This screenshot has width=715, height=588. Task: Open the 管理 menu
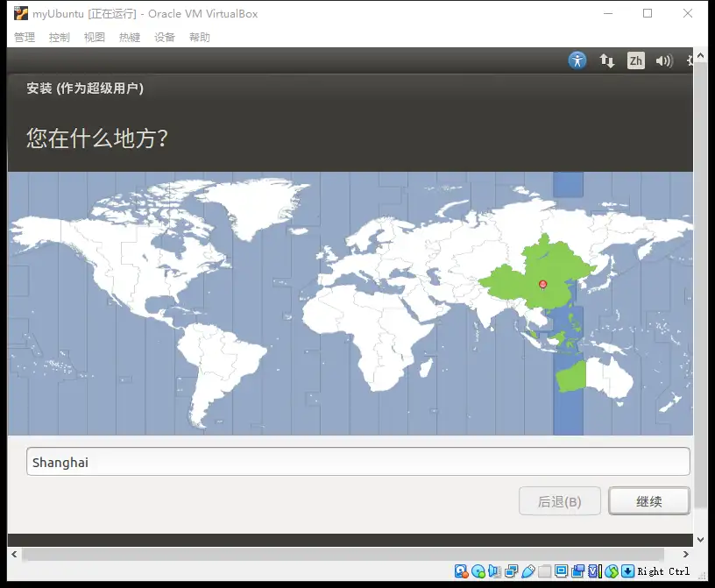click(x=25, y=37)
